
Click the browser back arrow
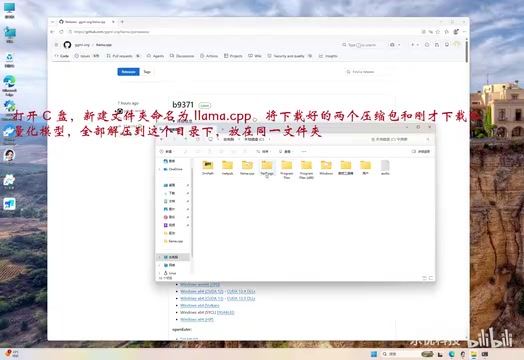tap(52, 32)
